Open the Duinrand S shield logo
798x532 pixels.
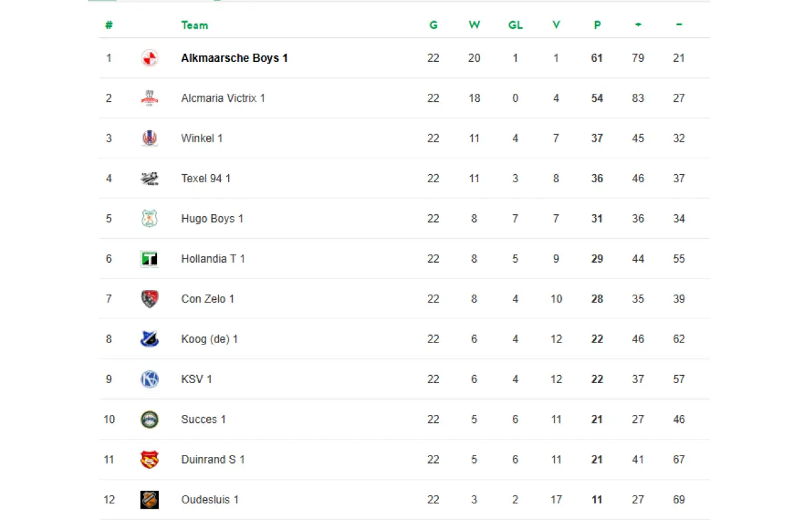pos(150,460)
